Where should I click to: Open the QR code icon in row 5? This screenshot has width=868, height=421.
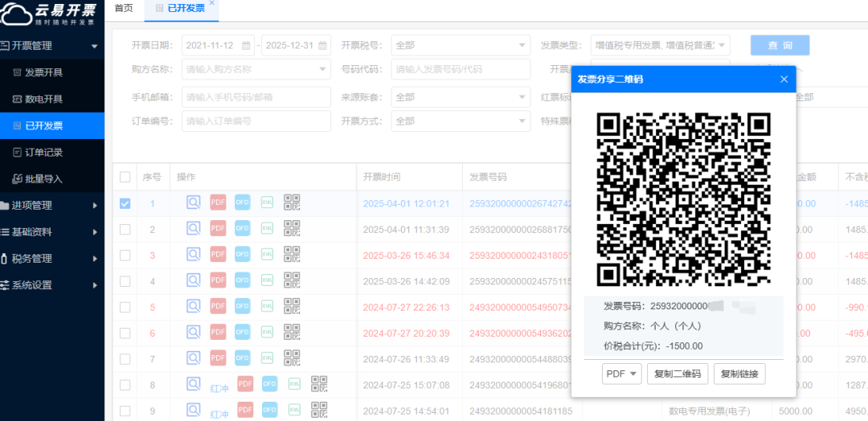292,307
